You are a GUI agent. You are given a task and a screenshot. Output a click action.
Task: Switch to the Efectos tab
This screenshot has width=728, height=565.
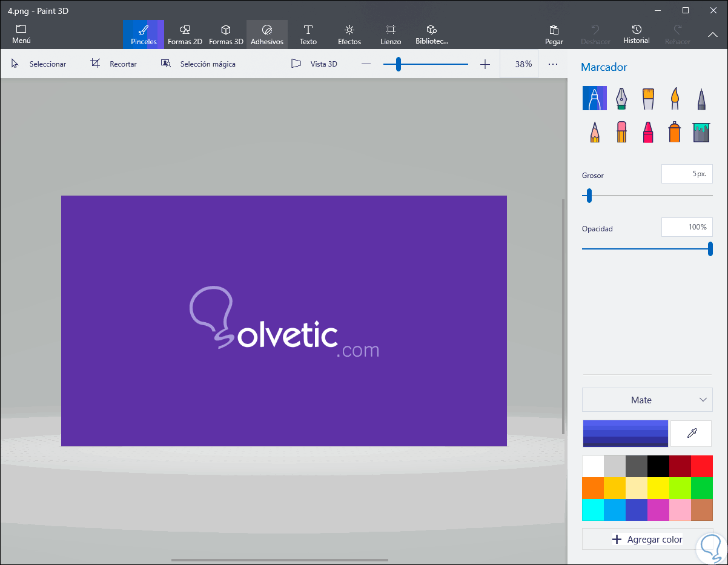349,35
